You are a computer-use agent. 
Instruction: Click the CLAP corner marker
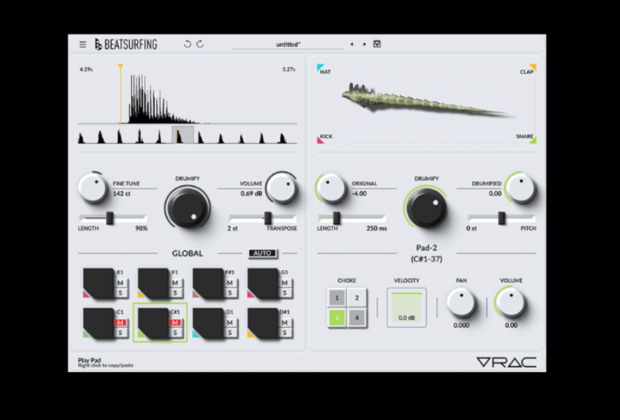(533, 67)
